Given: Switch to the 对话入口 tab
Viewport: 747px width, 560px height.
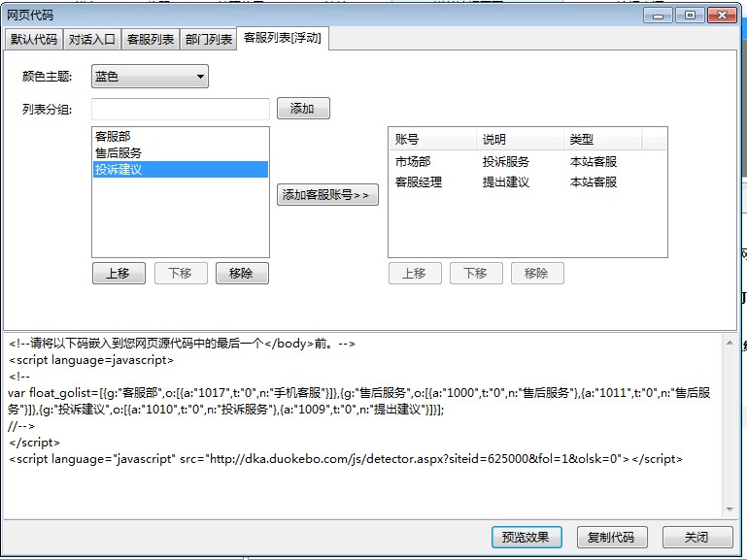Looking at the screenshot, I should pyautogui.click(x=92, y=40).
